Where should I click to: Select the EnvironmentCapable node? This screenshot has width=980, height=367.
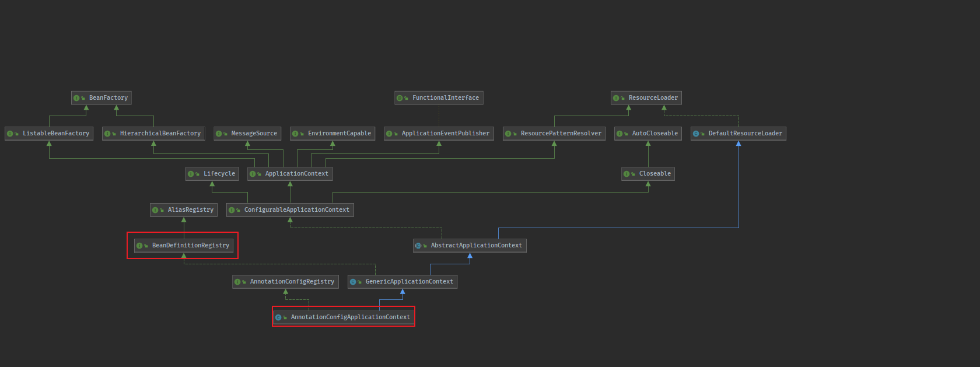pos(332,134)
